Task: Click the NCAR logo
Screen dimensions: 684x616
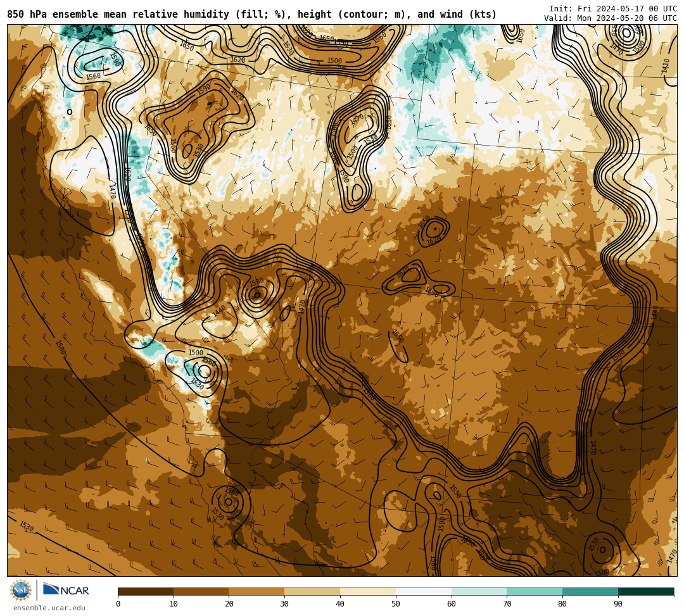Action: 66,589
